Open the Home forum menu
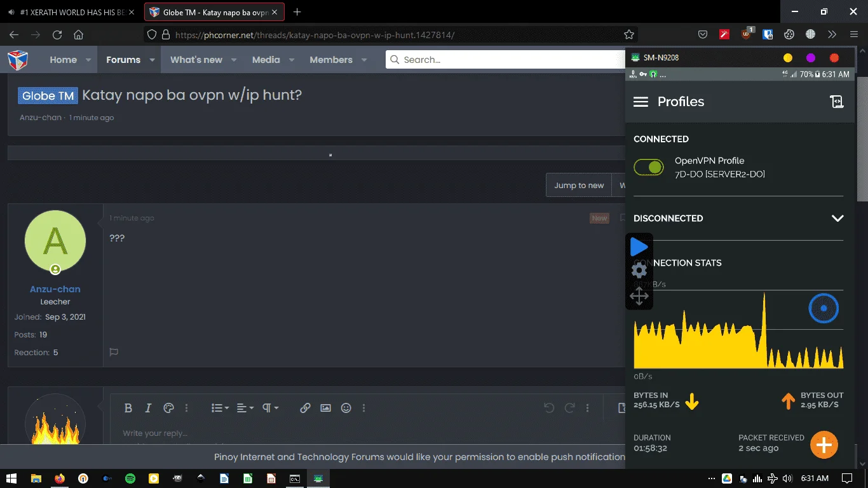The height and width of the screenshot is (488, 868). (64, 60)
